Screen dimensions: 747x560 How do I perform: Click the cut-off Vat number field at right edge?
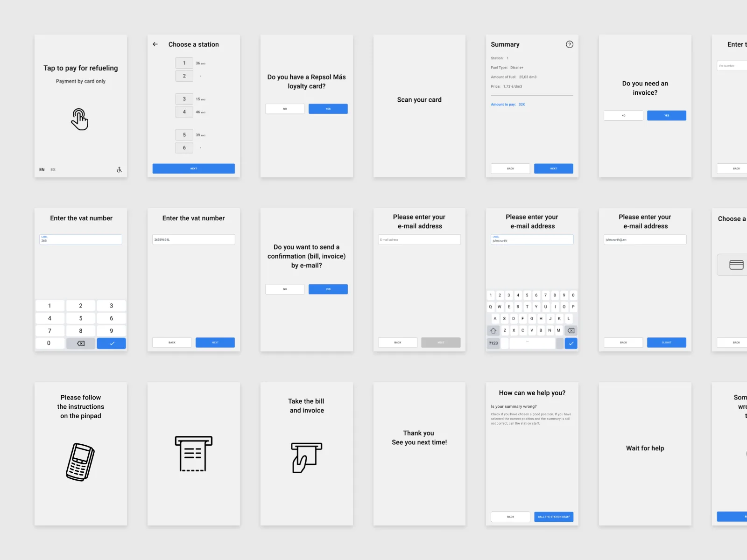click(732, 66)
